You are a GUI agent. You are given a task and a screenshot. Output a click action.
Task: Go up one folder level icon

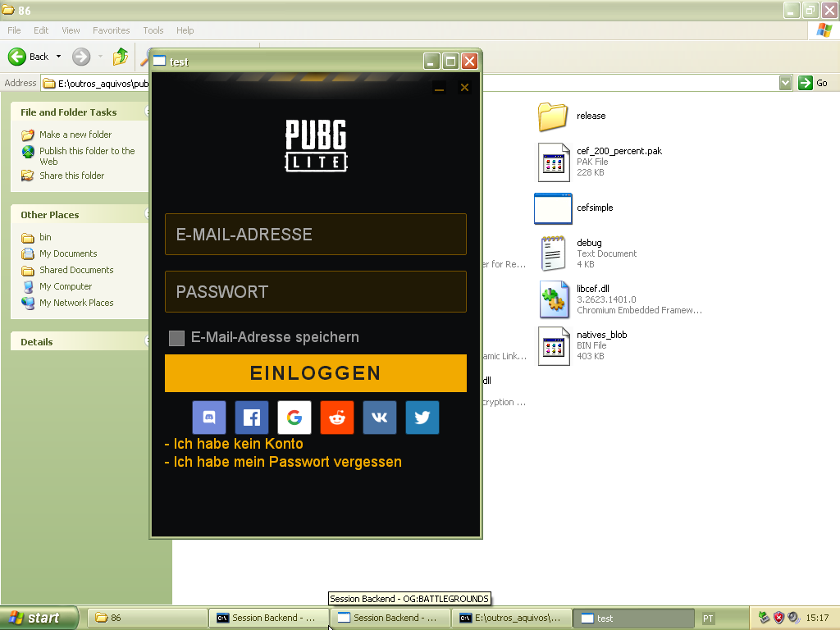121,57
